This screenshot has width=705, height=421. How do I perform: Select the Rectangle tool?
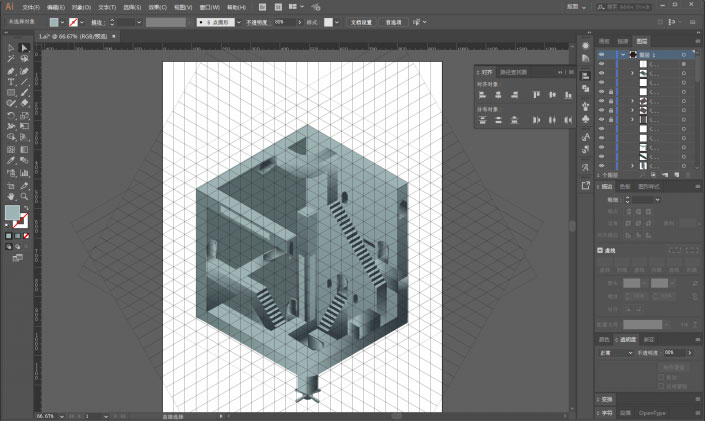pyautogui.click(x=11, y=93)
